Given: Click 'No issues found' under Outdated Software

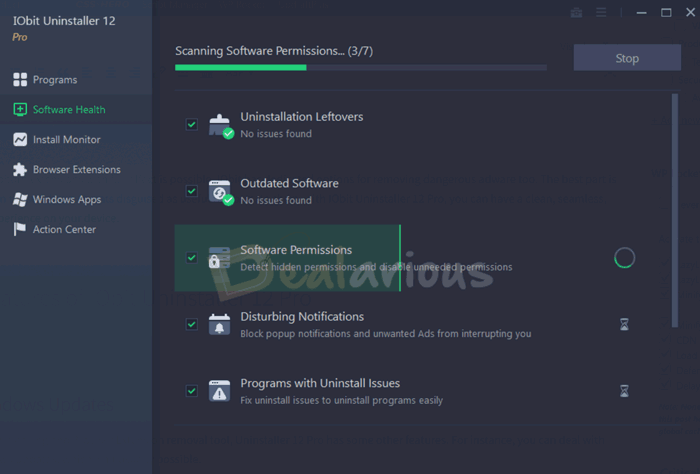Looking at the screenshot, I should [276, 200].
